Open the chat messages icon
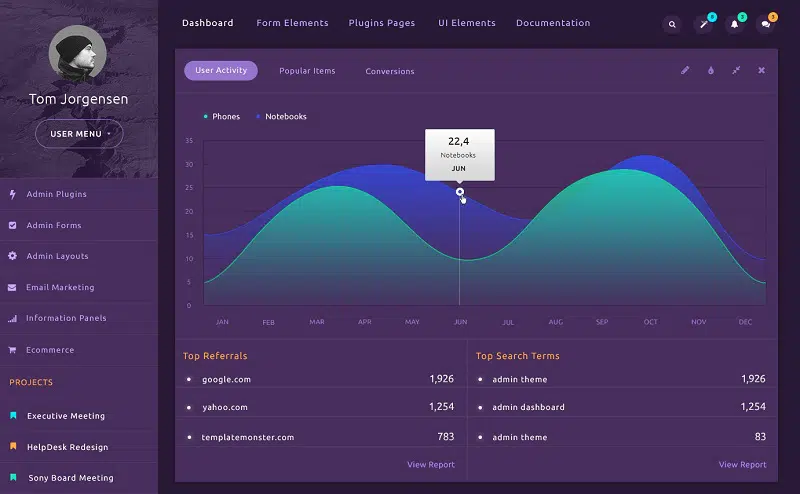The height and width of the screenshot is (494, 800). [765, 24]
